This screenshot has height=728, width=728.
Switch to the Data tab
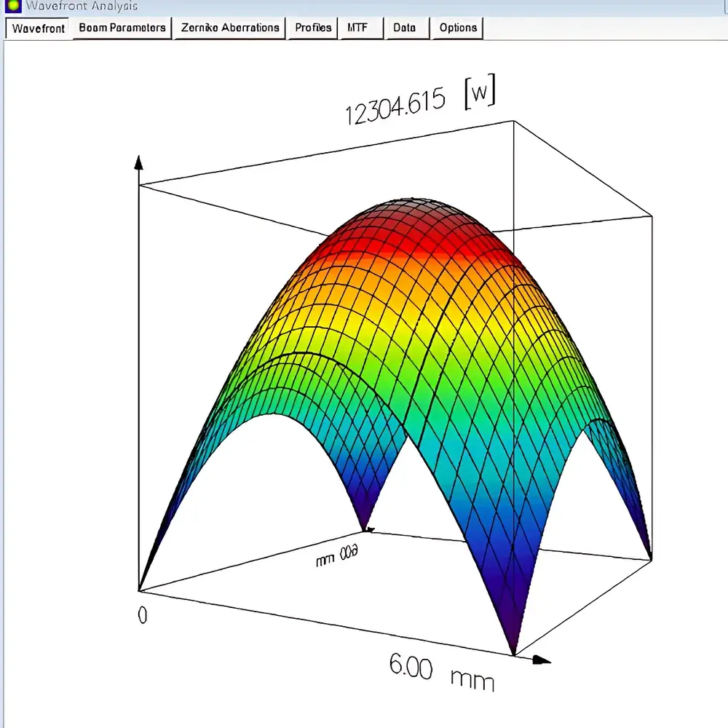pyautogui.click(x=407, y=28)
